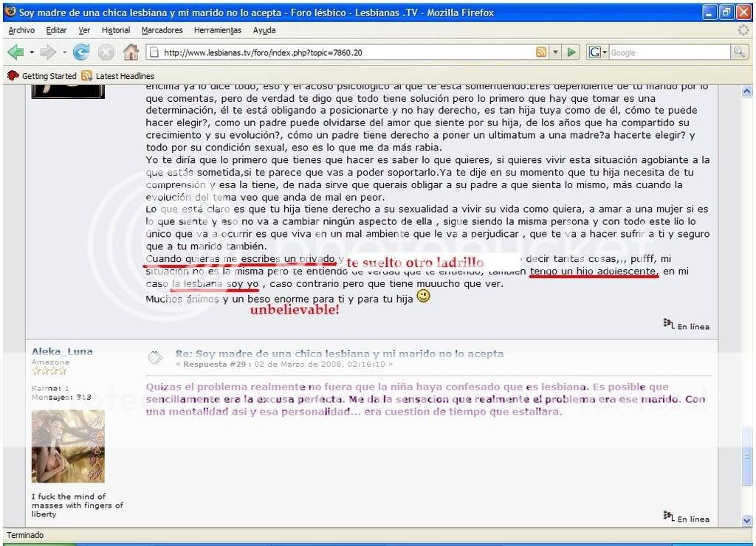Open the Google search engine selector dropdown
Viewport: 756px width, 546px height.
coord(598,52)
